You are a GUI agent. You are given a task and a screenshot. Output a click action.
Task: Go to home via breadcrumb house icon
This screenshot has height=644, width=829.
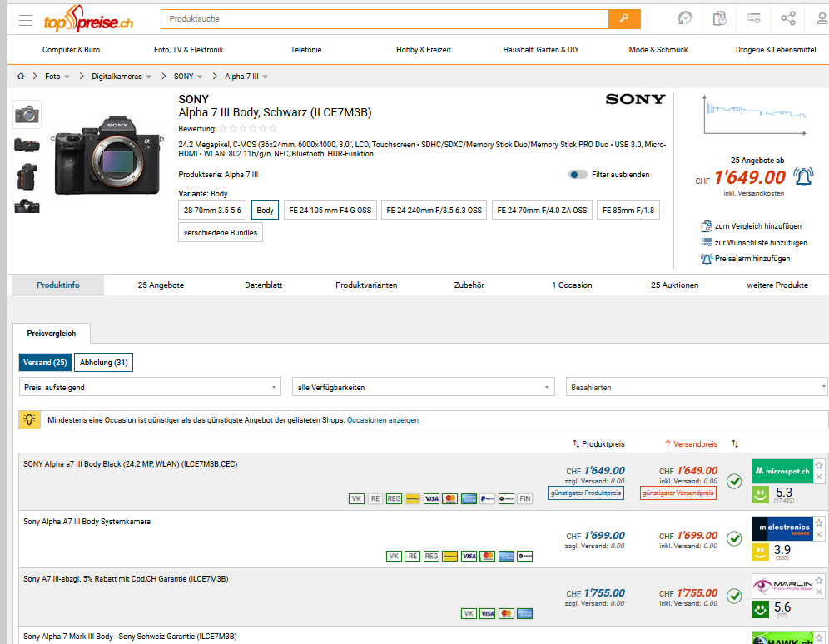[x=21, y=77]
